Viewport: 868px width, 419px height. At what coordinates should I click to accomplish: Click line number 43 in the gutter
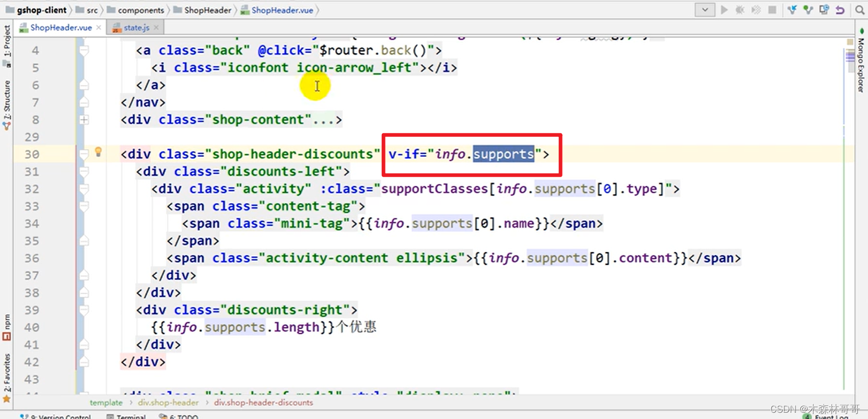32,379
